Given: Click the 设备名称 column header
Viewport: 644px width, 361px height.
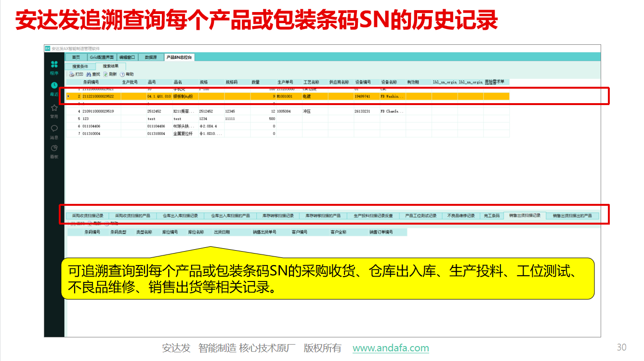Looking at the screenshot, I should click(393, 82).
